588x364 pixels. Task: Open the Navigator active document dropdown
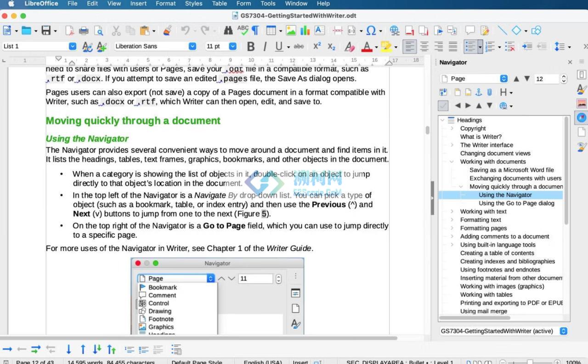tap(503, 331)
